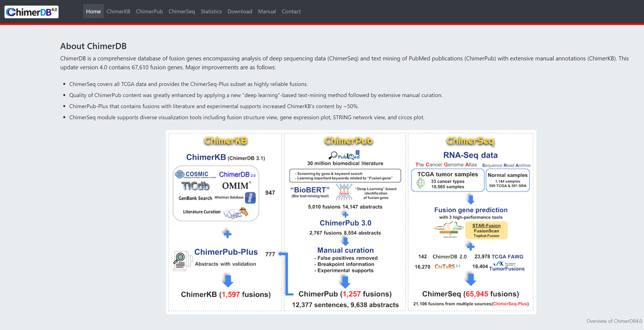Click bullet about deep learning text-mining
This screenshot has width=644, height=330.
(x=256, y=95)
